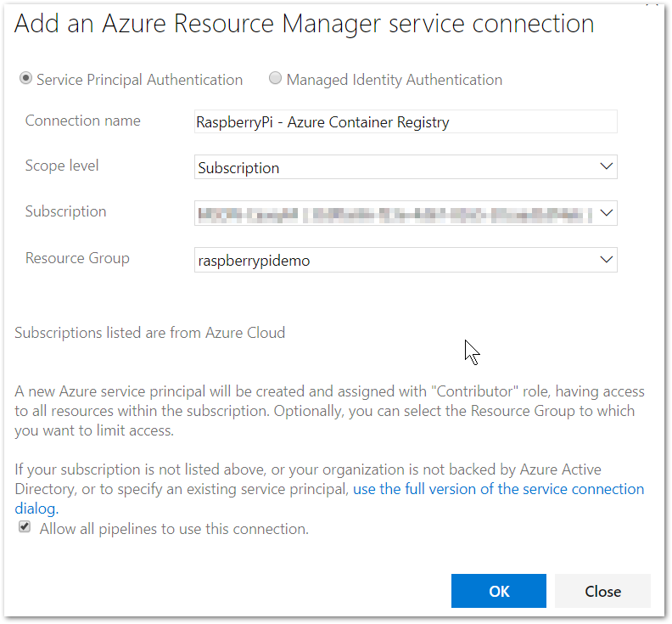Image resolution: width=672 pixels, height=624 pixels.
Task: Open the Subscription dropdown
Action: 406,213
